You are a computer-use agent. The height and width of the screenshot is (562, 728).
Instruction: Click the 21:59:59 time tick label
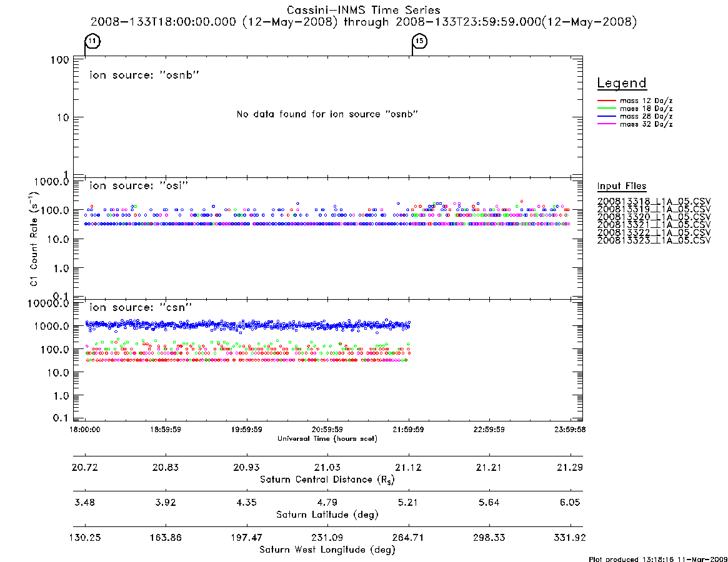[408, 430]
